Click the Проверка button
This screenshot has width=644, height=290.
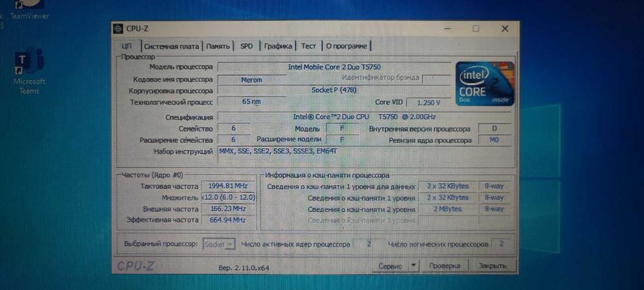tap(444, 266)
